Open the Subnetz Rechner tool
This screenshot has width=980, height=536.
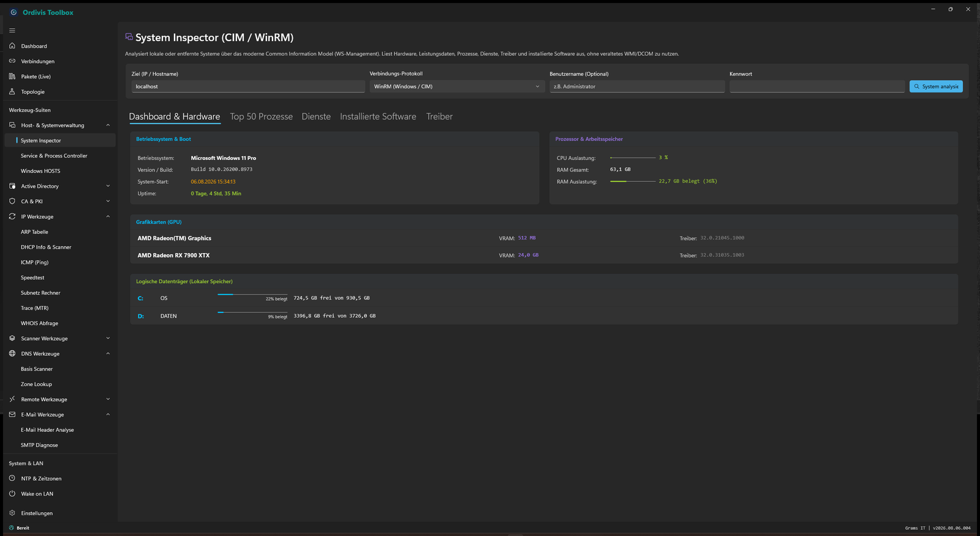(x=60, y=293)
